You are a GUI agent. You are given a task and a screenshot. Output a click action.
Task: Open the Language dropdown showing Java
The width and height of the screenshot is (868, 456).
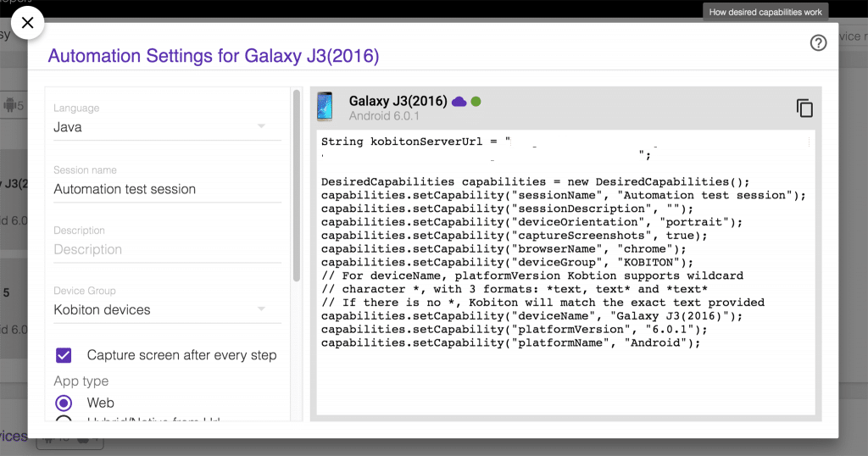167,127
